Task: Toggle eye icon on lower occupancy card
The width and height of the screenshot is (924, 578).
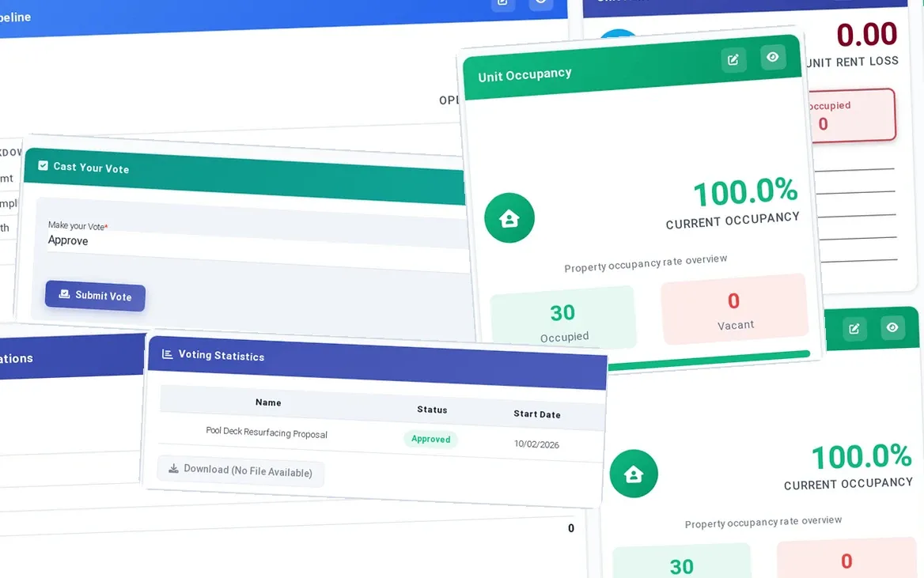Action: click(x=892, y=327)
